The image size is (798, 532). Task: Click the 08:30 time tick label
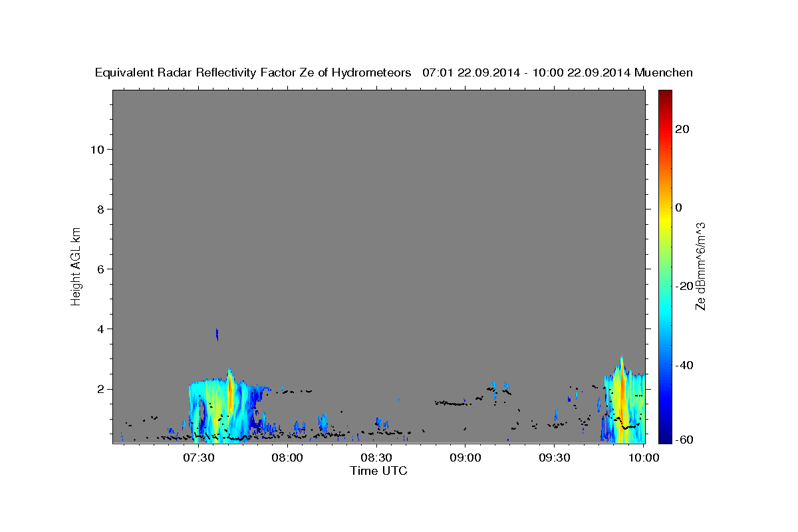[376, 458]
